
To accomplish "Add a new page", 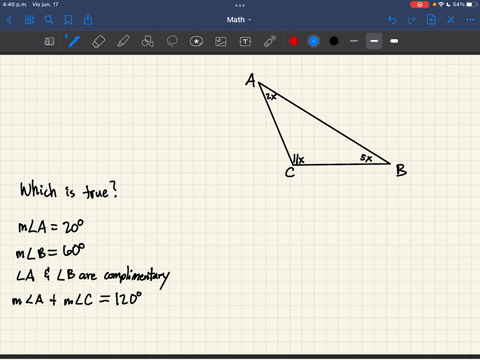I will pyautogui.click(x=431, y=20).
